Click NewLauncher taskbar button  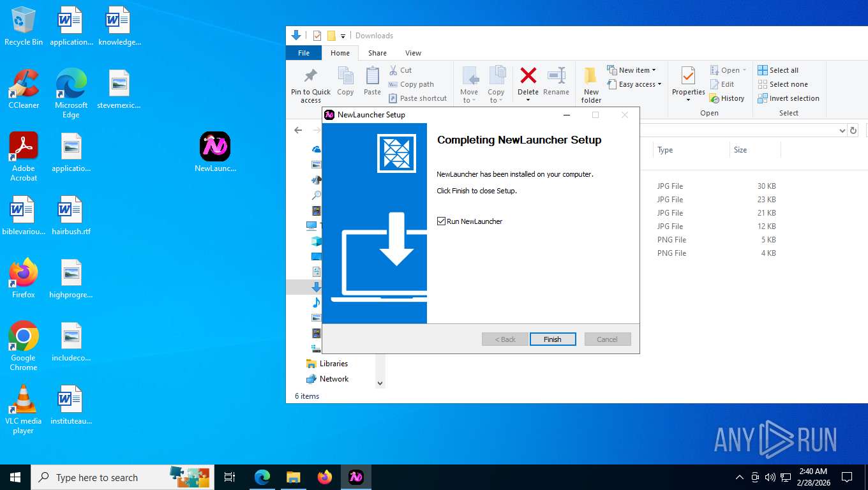356,477
